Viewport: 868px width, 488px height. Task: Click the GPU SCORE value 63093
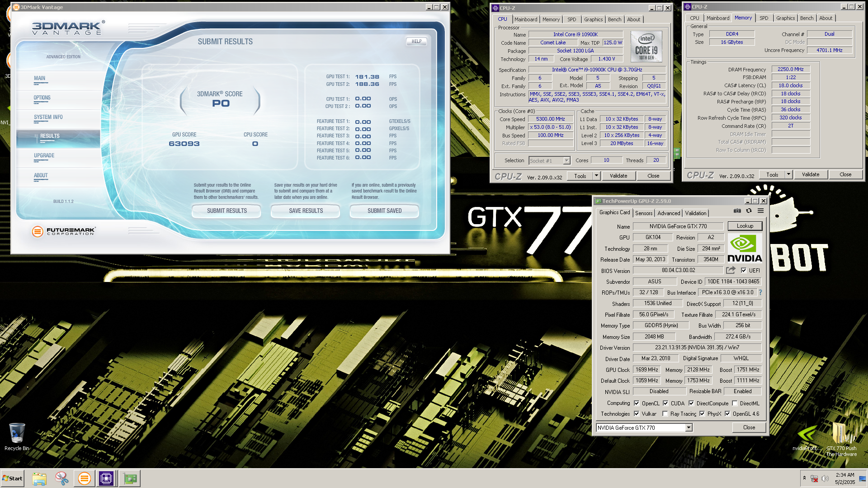(184, 144)
